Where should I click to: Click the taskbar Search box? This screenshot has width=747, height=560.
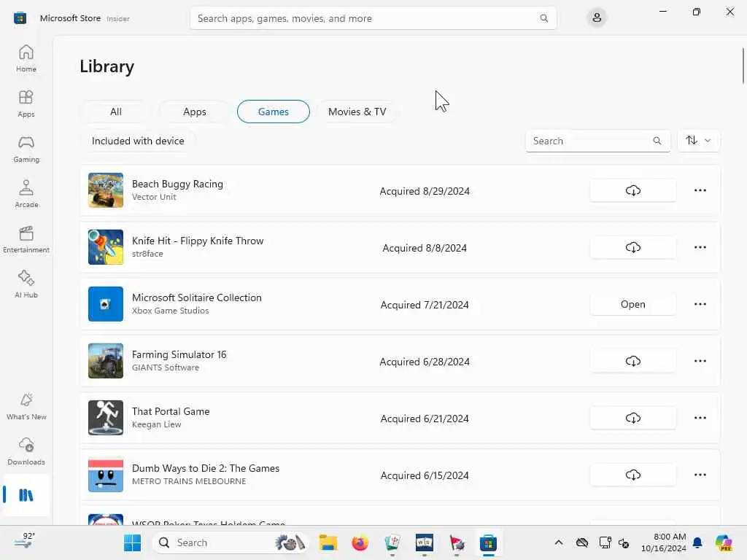231,542
